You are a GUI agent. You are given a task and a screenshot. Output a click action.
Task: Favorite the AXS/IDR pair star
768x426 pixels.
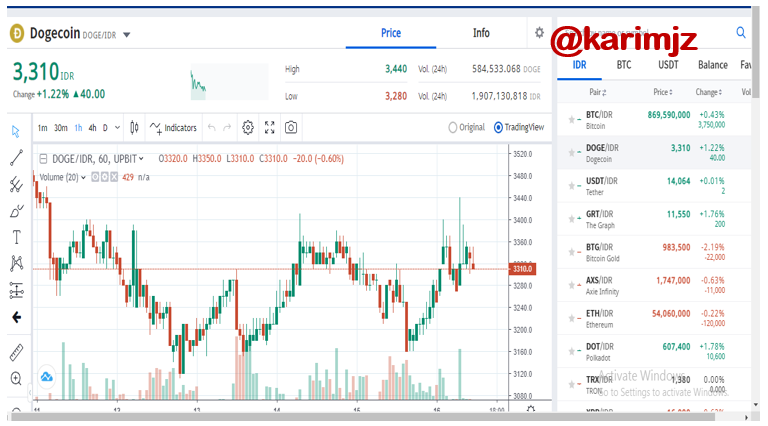571,285
